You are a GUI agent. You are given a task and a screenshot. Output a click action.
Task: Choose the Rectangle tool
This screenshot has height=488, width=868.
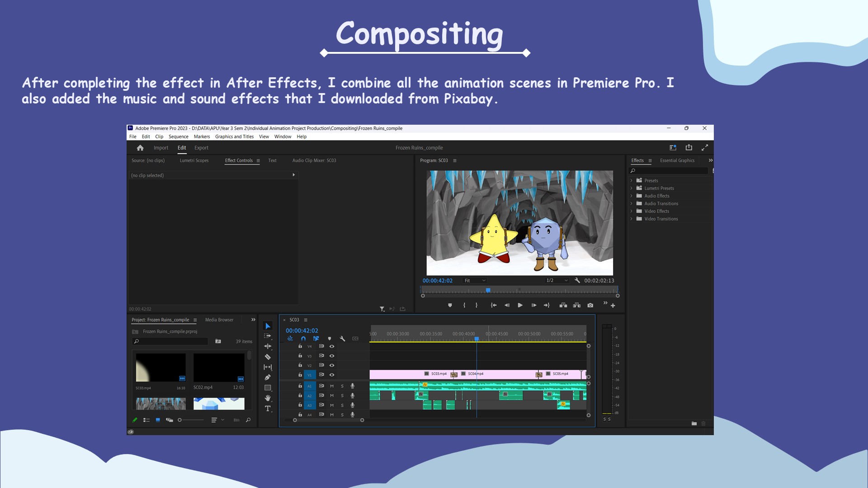point(268,388)
